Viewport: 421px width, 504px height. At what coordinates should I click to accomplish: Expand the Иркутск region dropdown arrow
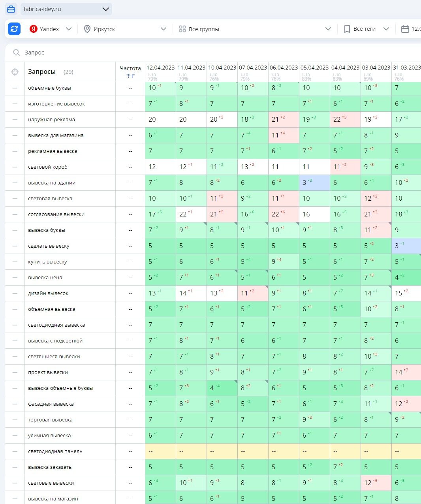164,29
